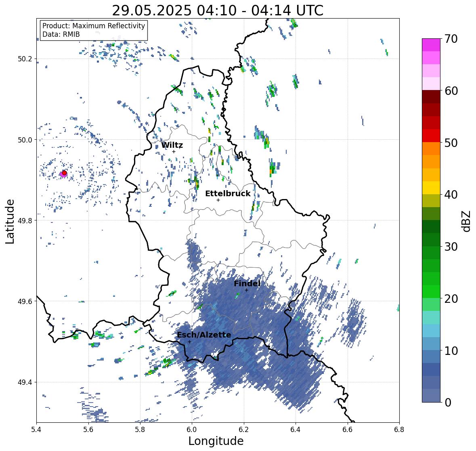Click the bright green 20 dBZ colorbar segment
The image size is (476, 451).
point(431,292)
